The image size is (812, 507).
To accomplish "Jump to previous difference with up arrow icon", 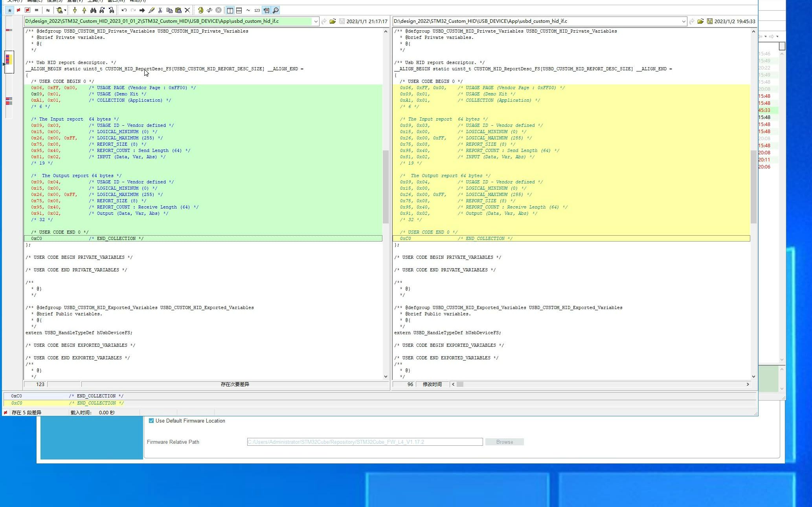I will [85, 10].
